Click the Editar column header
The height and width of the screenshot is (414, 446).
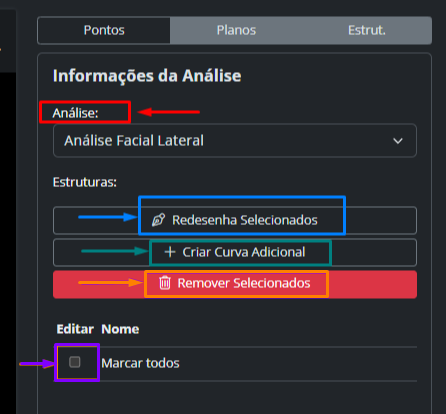[75, 329]
